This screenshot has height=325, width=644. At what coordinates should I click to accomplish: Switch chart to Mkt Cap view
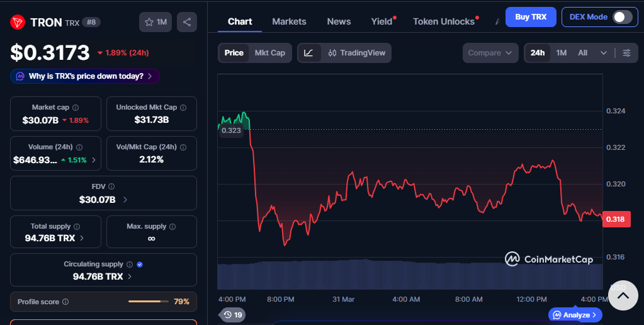pos(269,53)
